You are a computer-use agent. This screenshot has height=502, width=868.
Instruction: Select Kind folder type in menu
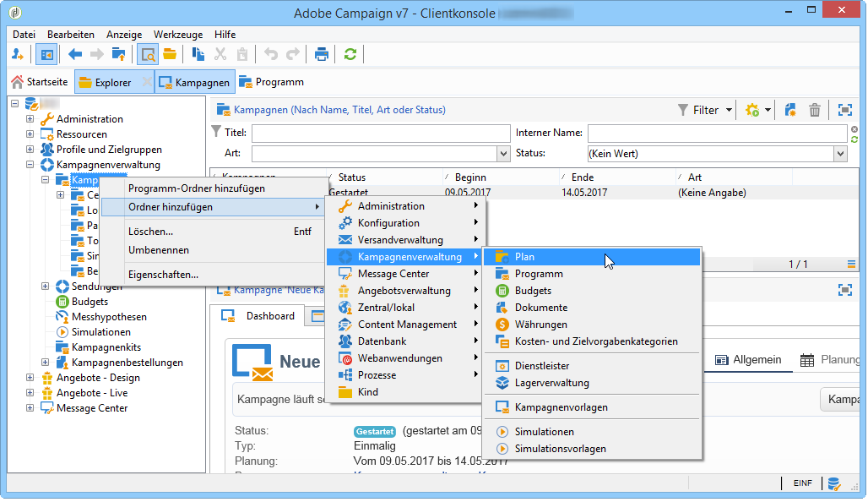[x=406, y=392]
